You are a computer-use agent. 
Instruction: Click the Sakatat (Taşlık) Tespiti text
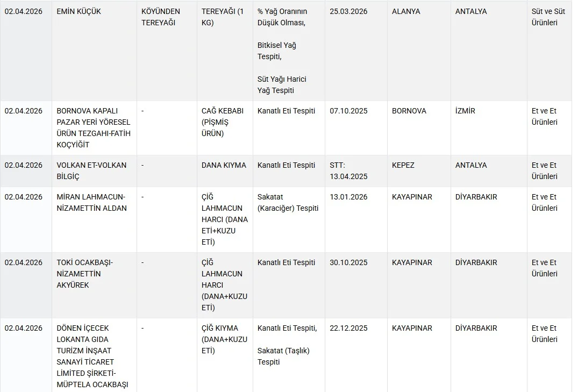tap(283, 356)
